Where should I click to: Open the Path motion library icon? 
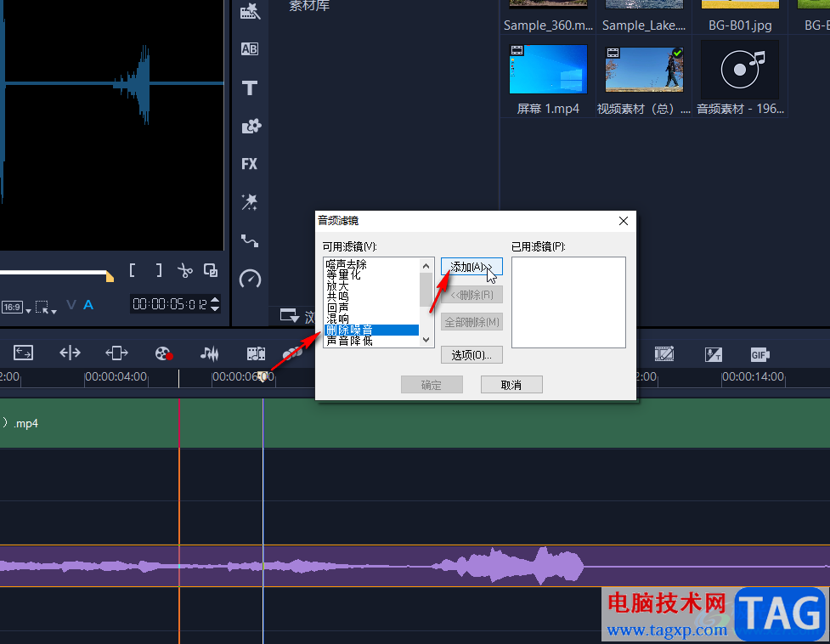tap(250, 240)
